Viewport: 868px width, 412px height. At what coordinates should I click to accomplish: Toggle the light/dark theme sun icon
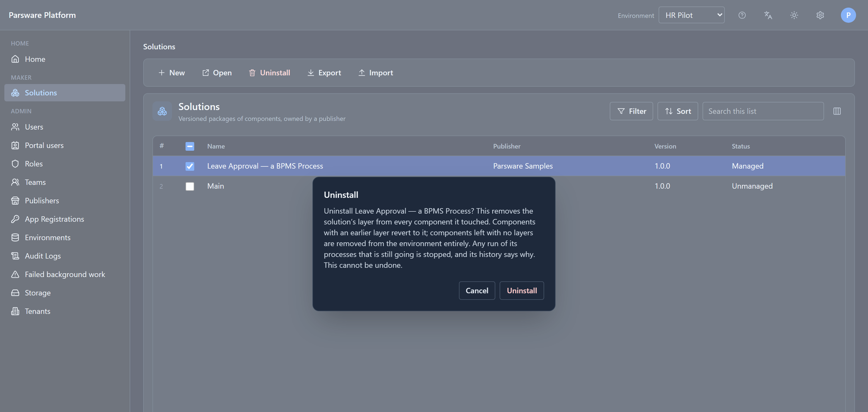794,15
